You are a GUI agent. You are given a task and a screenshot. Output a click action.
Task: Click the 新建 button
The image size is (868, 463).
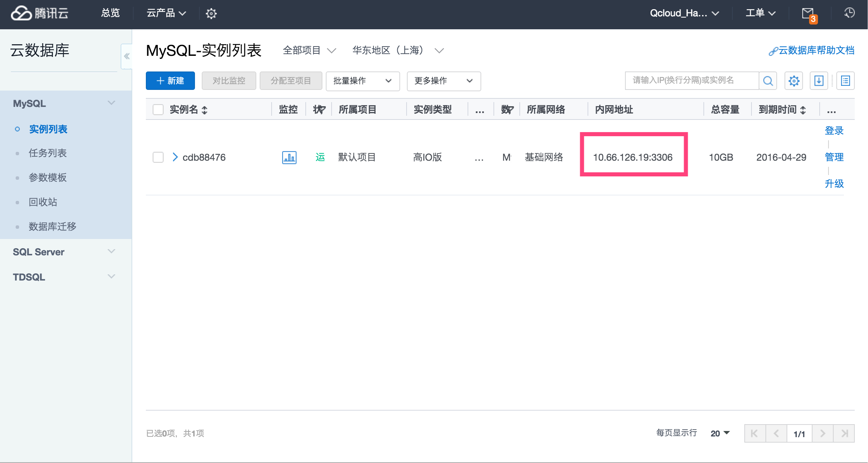point(170,81)
